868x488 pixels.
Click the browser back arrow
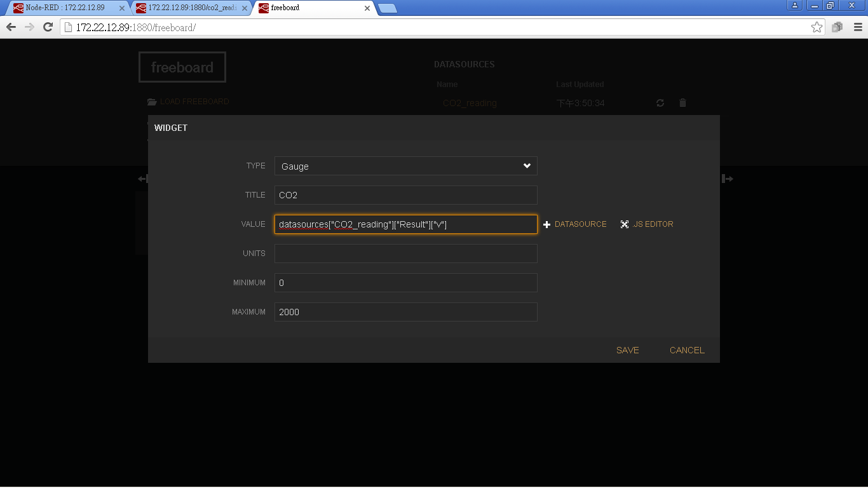(11, 27)
